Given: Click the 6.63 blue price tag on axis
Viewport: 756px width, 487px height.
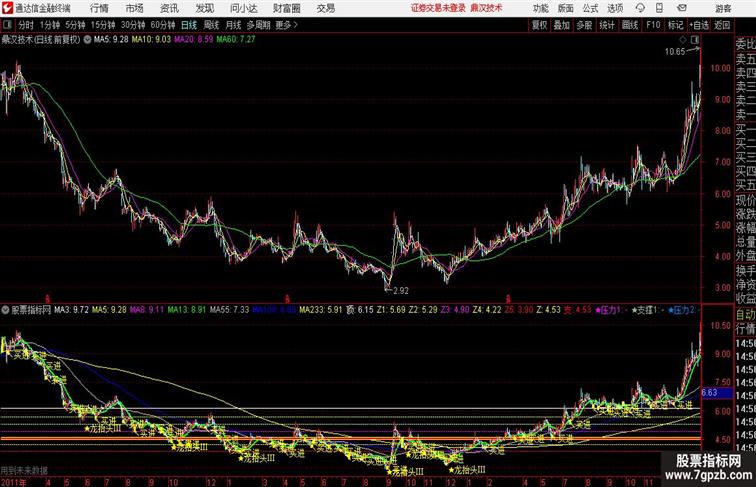Looking at the screenshot, I should click(717, 393).
